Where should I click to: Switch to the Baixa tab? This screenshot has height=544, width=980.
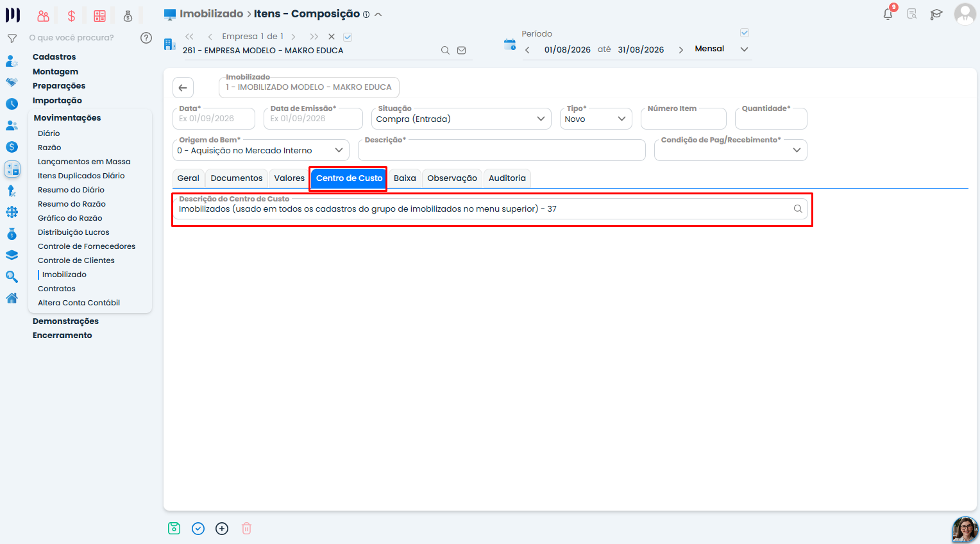coord(405,178)
